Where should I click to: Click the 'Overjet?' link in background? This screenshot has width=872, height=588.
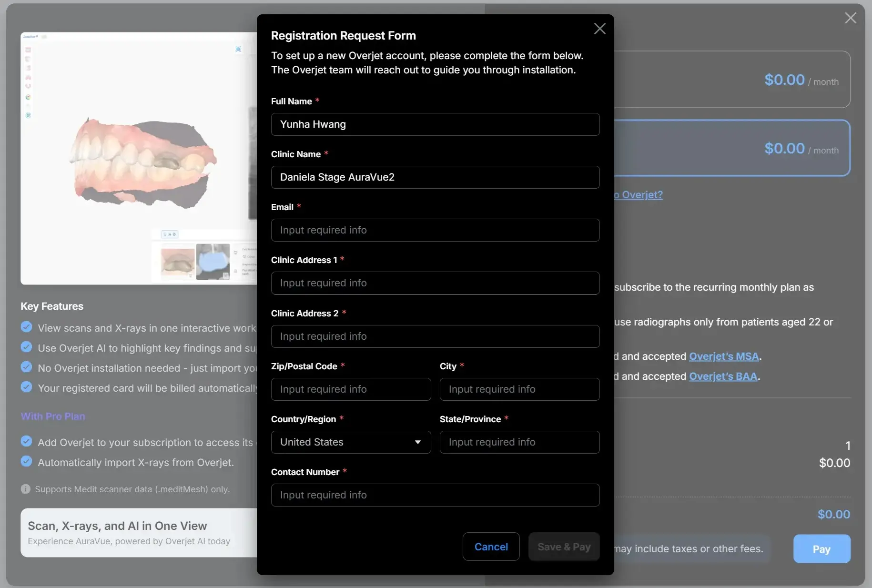(x=639, y=195)
